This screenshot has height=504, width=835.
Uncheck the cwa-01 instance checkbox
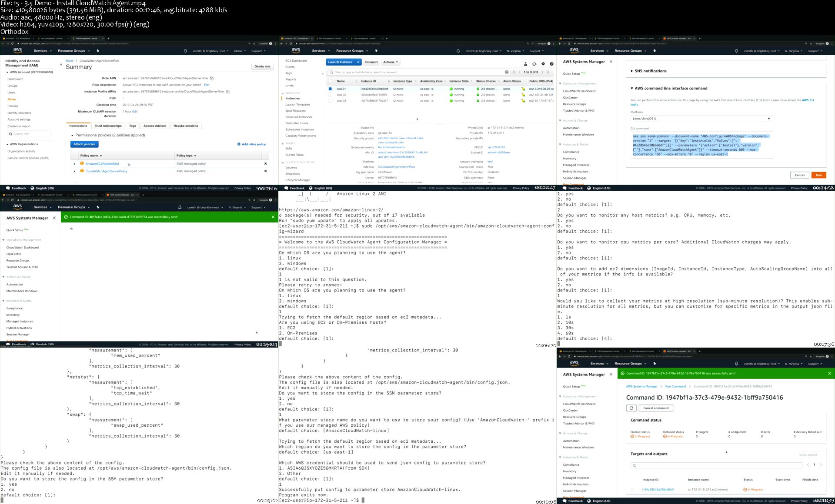[330, 89]
